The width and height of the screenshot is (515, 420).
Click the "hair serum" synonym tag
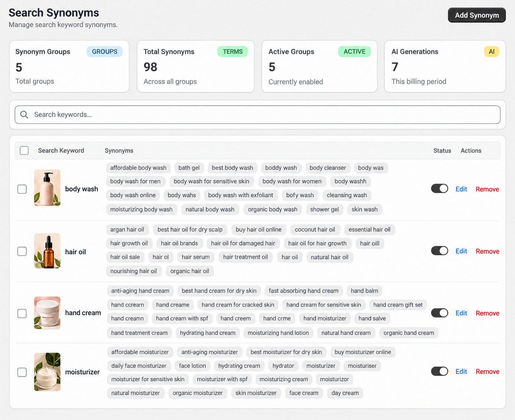pyautogui.click(x=196, y=257)
